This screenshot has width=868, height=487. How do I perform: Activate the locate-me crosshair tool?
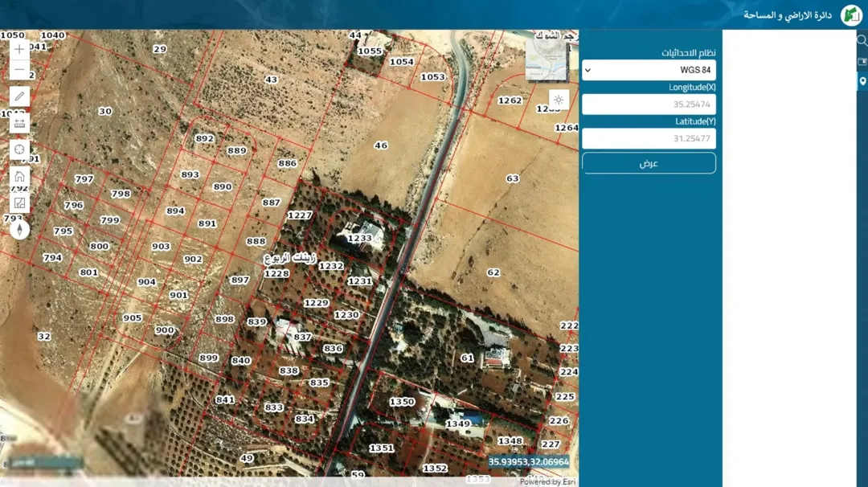[x=19, y=149]
